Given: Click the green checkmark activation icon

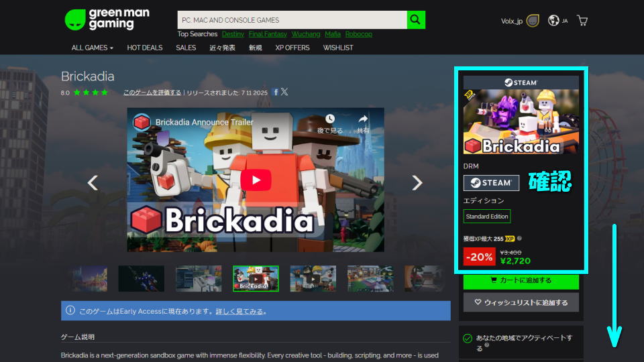Looking at the screenshot, I should coord(468,338).
